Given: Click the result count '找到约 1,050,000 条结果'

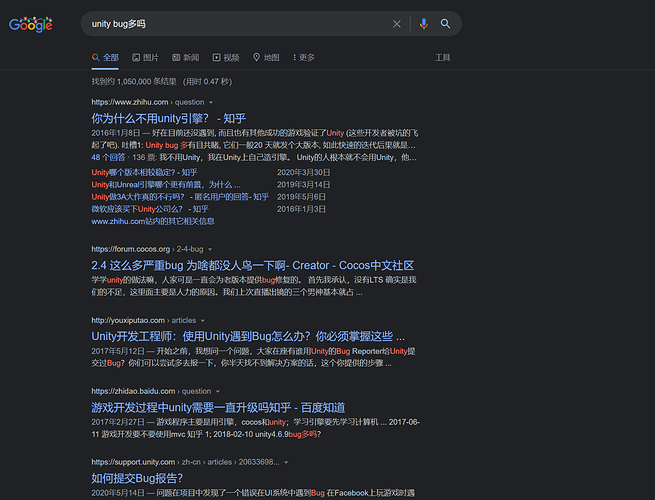Looking at the screenshot, I should 134,82.
